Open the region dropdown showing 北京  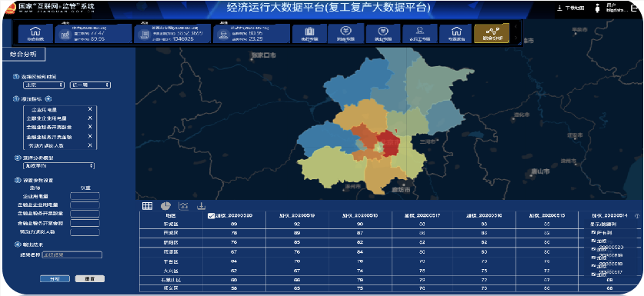pyautogui.click(x=44, y=85)
